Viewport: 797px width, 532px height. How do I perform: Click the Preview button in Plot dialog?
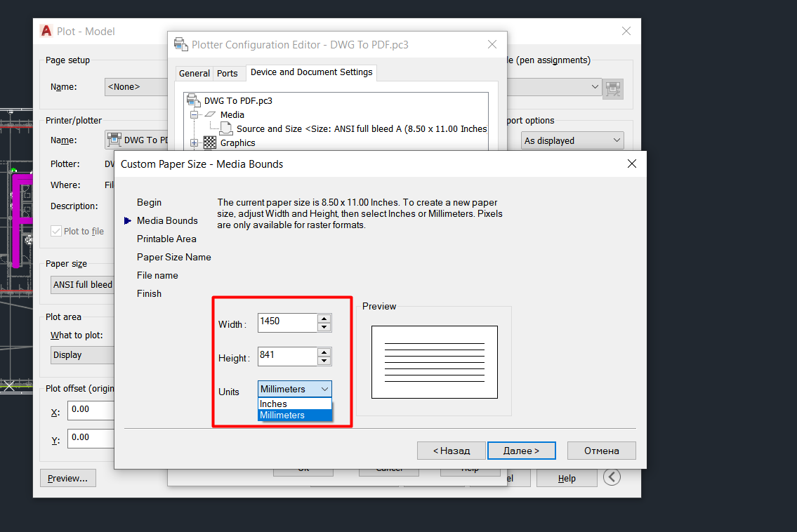67,478
